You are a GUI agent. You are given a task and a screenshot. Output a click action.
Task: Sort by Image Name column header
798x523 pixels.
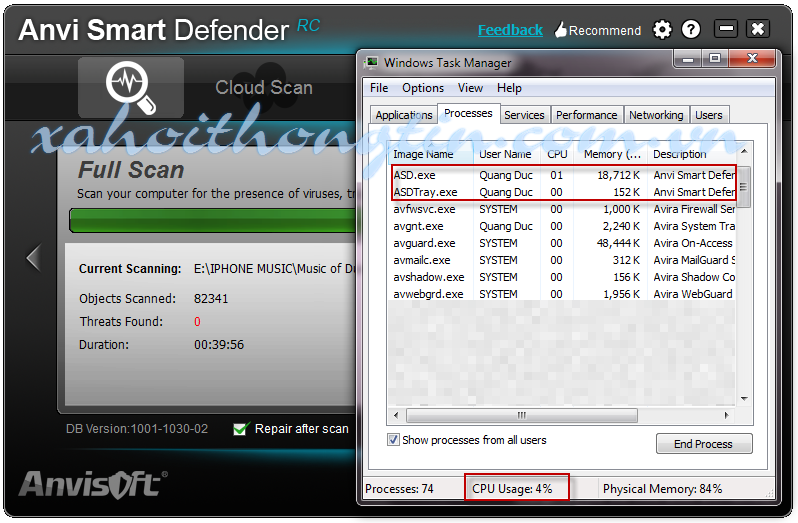pyautogui.click(x=431, y=154)
